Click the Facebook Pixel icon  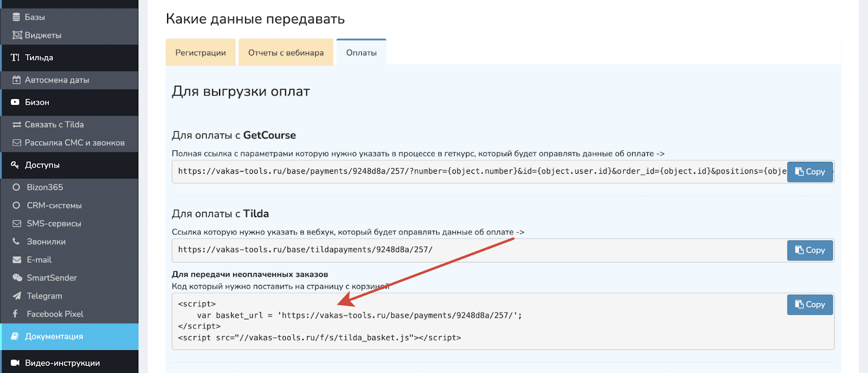point(16,314)
